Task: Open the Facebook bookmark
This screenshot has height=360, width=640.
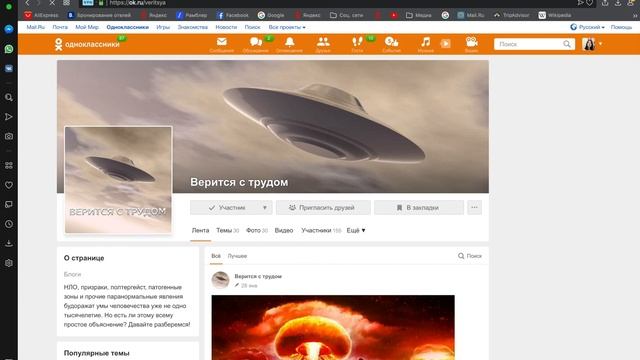Action: (x=232, y=16)
